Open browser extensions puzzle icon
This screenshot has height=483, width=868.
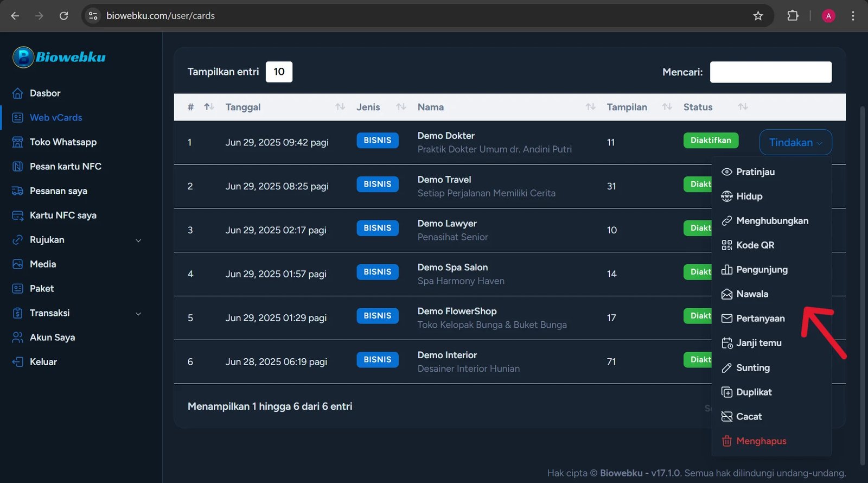pos(793,16)
